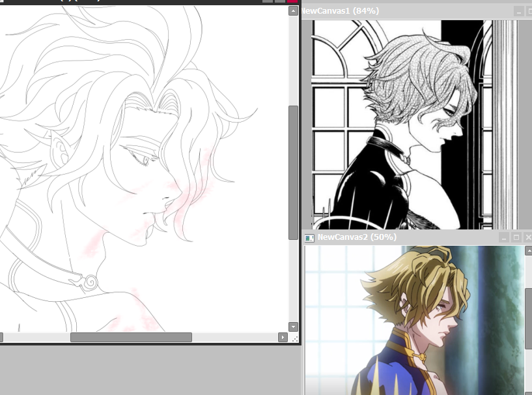
Task: Click the main canvas scroll-right arrow
Action: pyautogui.click(x=283, y=337)
